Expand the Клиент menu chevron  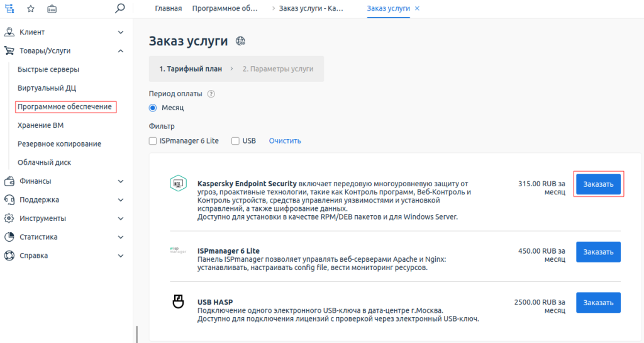[121, 32]
